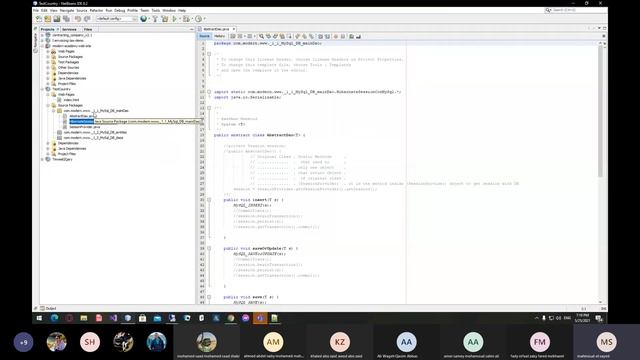Minimize the Projects panel
The height and width of the screenshot is (360, 640).
[191, 29]
